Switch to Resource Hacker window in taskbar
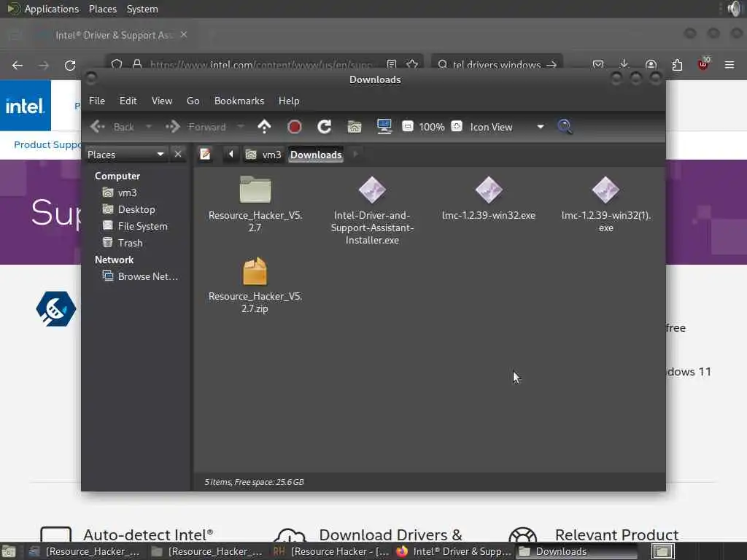The width and height of the screenshot is (747, 560). pos(330,551)
